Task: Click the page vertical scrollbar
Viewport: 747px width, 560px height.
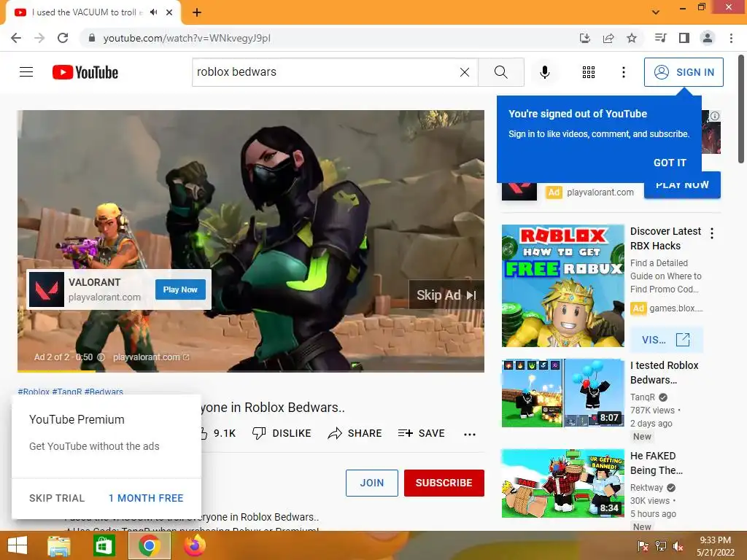Action: 741,109
